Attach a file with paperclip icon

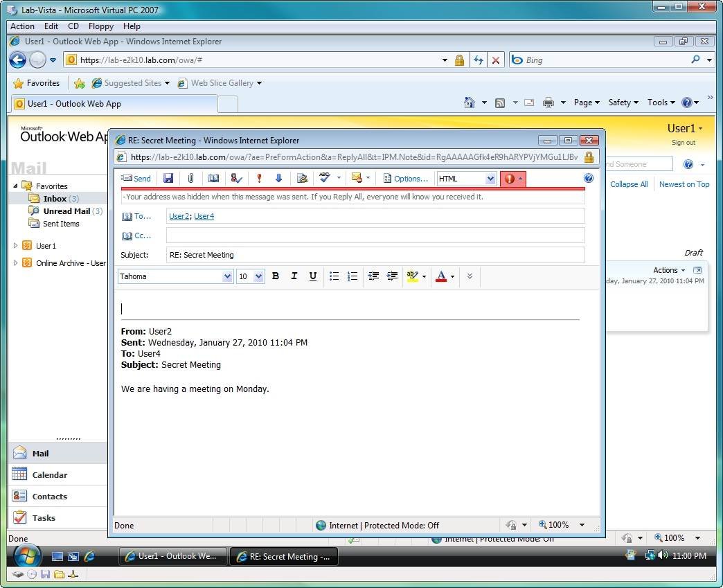(x=190, y=179)
